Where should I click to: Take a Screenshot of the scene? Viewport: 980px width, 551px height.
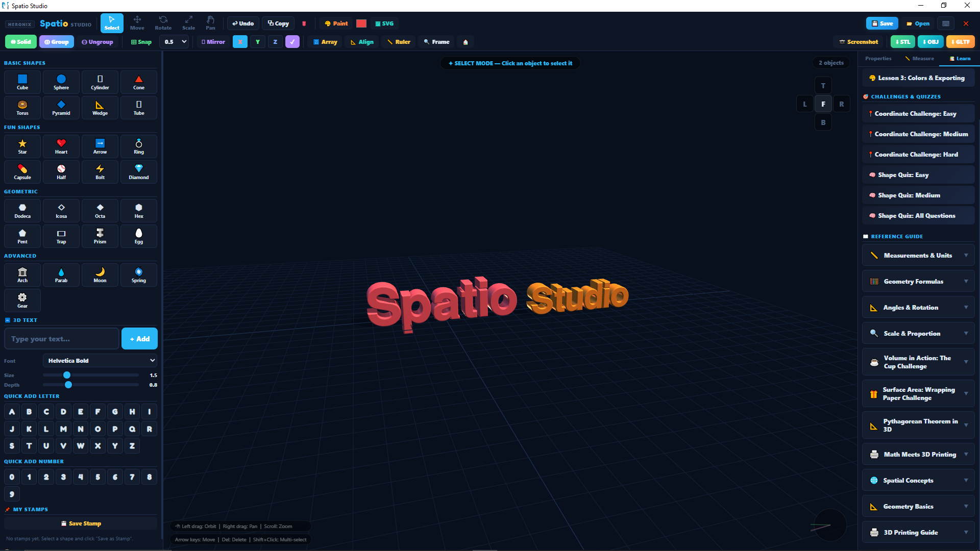click(859, 42)
